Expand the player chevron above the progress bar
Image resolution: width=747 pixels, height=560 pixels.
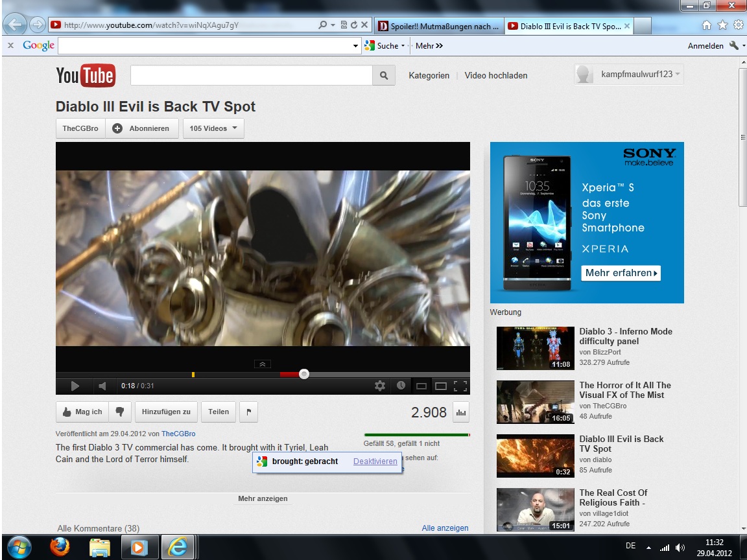(263, 364)
